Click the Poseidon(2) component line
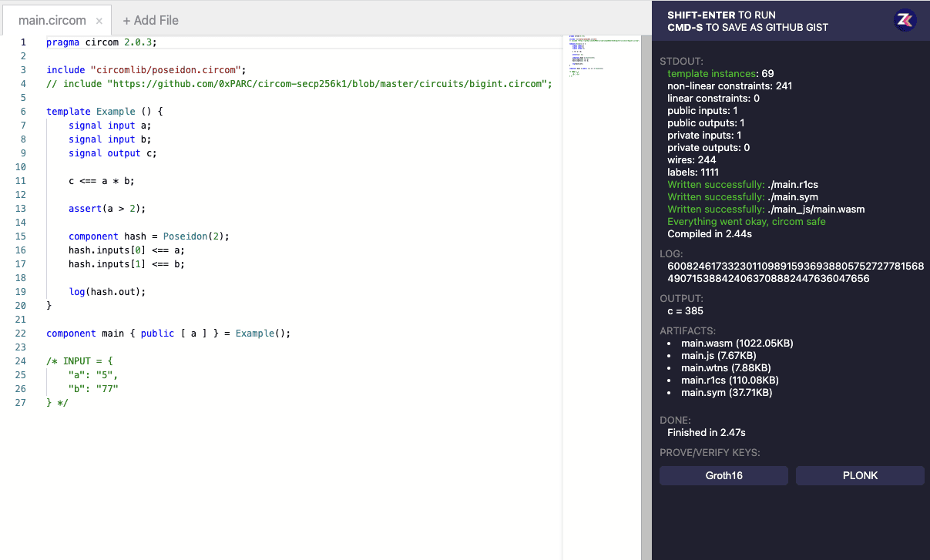The width and height of the screenshot is (930, 560). pos(149,236)
